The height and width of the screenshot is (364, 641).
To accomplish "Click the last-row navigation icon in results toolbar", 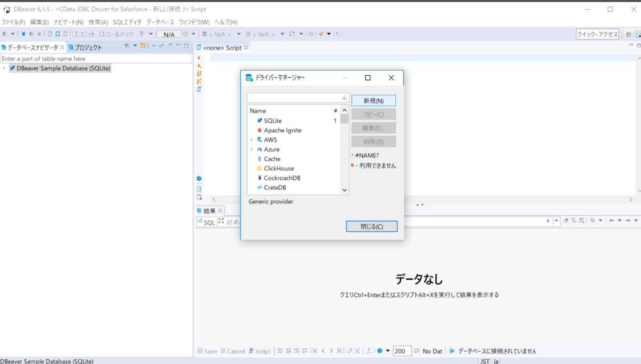I will coord(340,351).
